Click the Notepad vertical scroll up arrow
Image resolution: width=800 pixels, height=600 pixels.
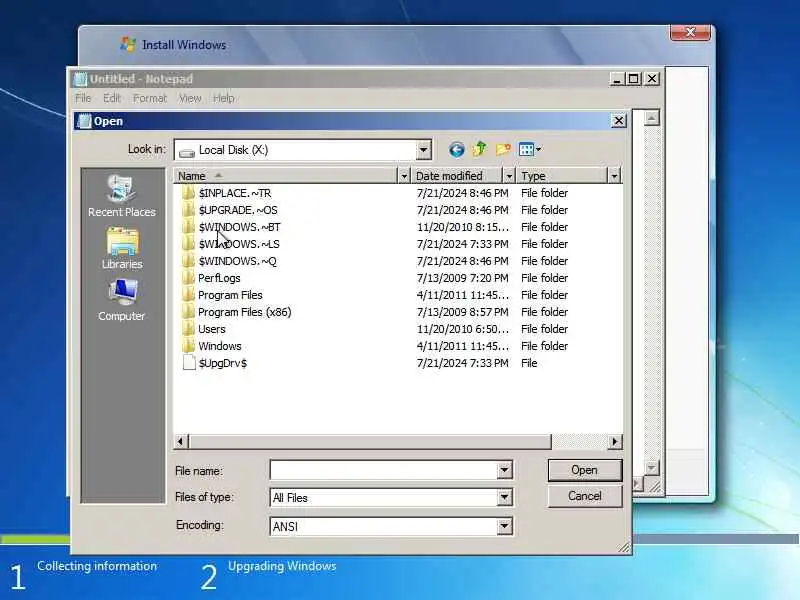651,118
